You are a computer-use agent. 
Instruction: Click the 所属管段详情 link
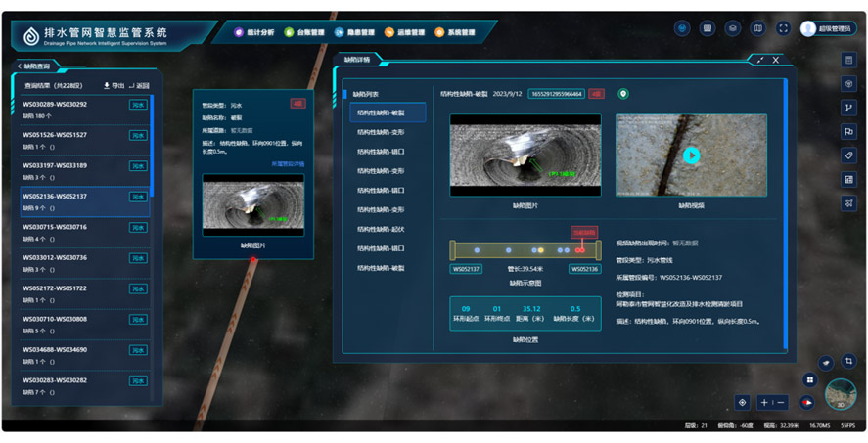pos(288,164)
